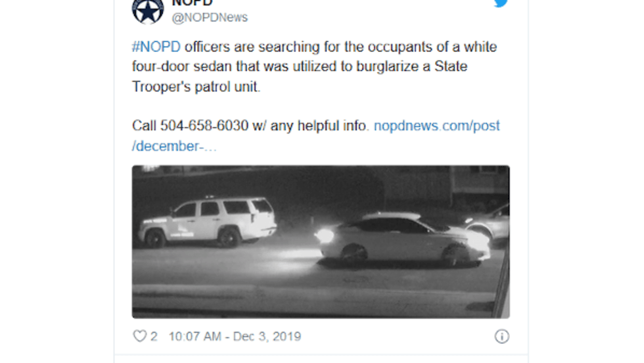Open the tweet info circle icon
The height and width of the screenshot is (363, 644).
[501, 337]
